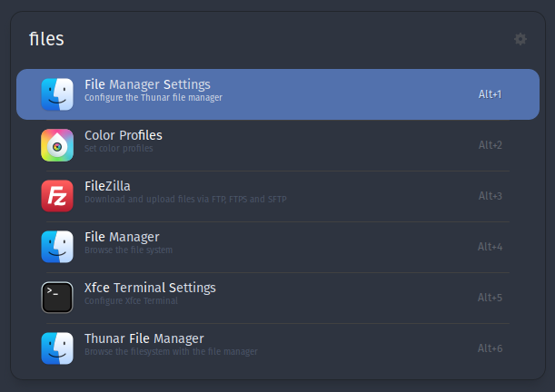Click the Alt+1 shortcut label

coord(491,94)
